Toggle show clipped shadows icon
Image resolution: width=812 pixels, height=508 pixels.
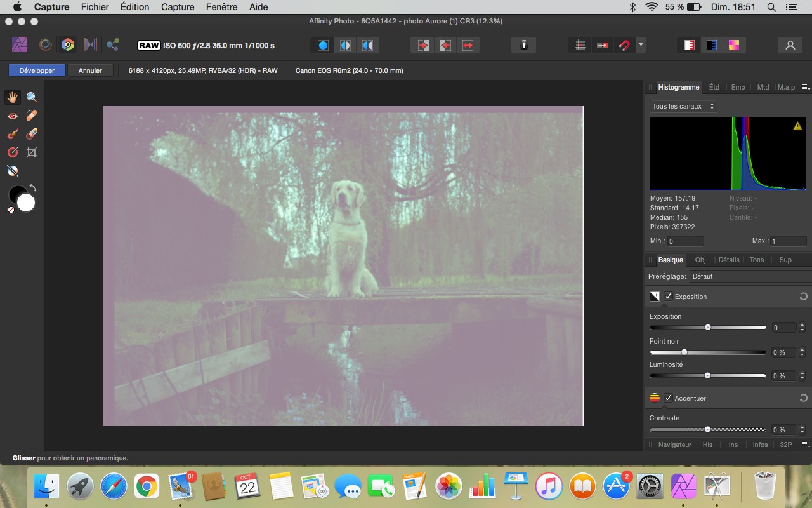pos(712,45)
